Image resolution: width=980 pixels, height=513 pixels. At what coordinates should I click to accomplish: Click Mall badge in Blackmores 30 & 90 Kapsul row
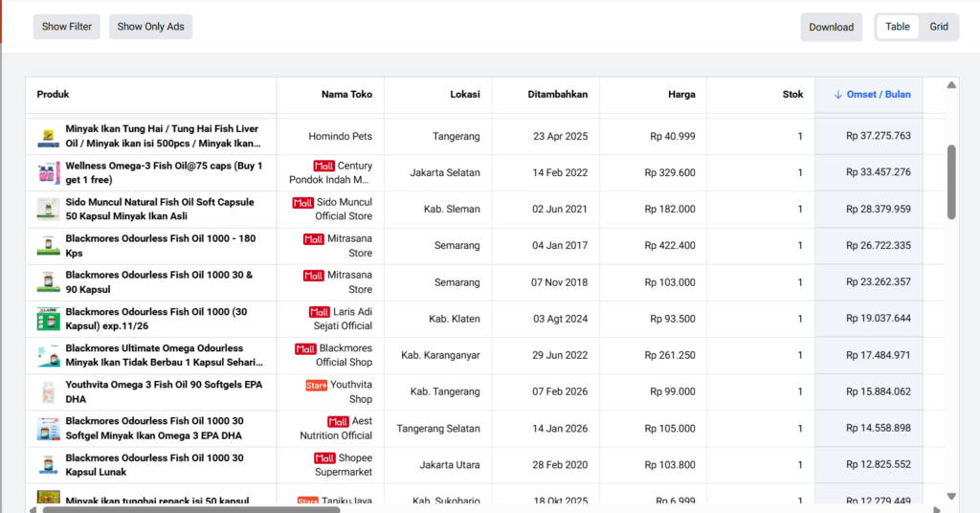[x=313, y=275]
